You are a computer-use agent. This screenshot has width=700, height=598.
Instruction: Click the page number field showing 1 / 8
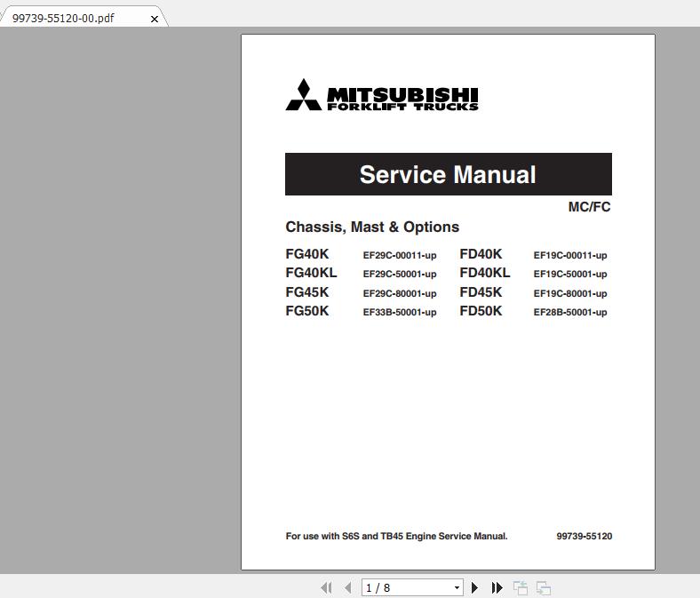412,587
